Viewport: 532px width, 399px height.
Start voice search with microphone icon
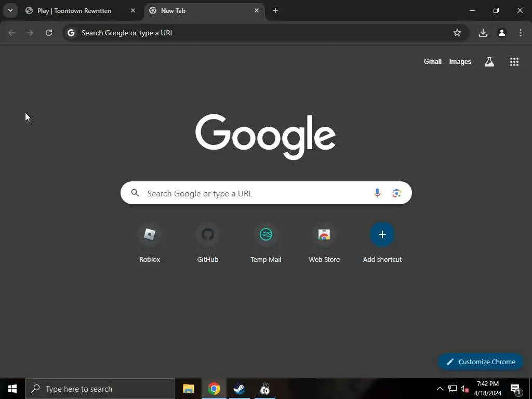[x=377, y=193]
